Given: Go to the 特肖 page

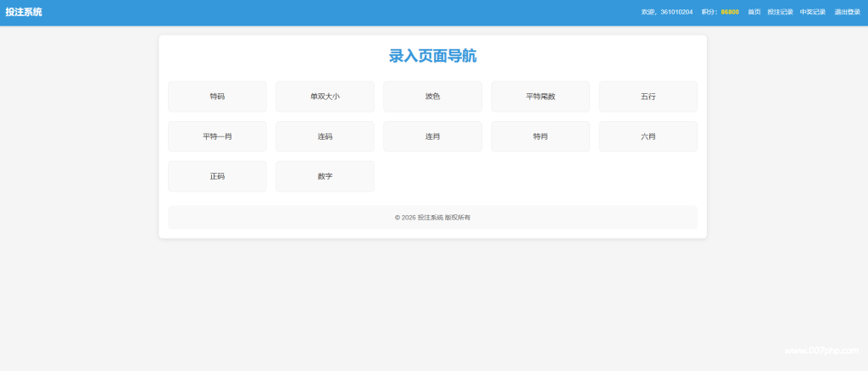Looking at the screenshot, I should pyautogui.click(x=540, y=136).
